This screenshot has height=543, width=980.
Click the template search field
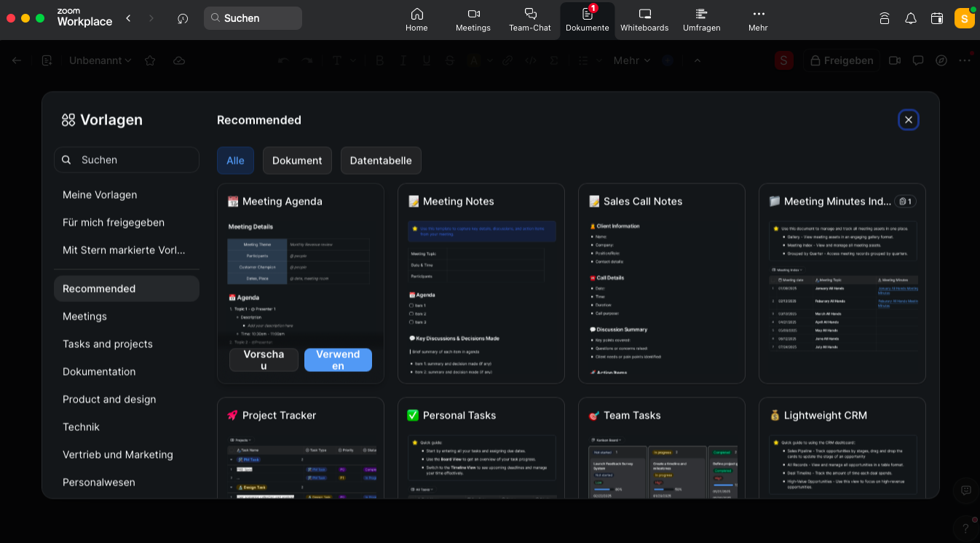pyautogui.click(x=127, y=160)
